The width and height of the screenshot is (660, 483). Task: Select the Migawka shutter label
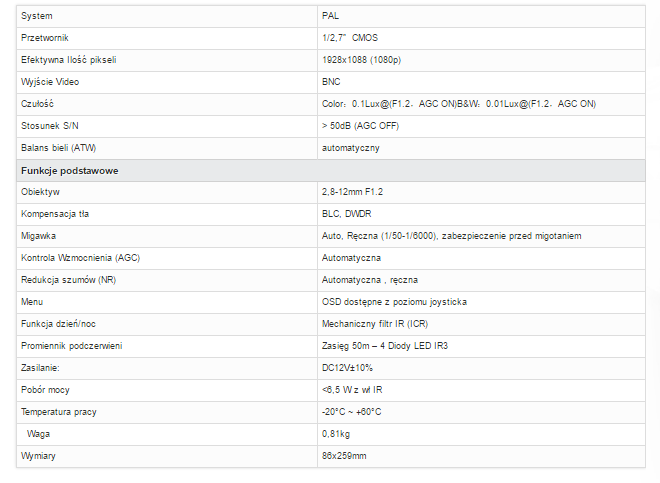tap(38, 236)
